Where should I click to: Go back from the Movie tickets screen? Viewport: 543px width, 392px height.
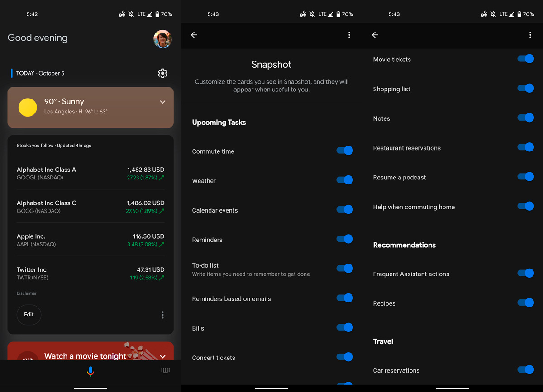click(375, 35)
